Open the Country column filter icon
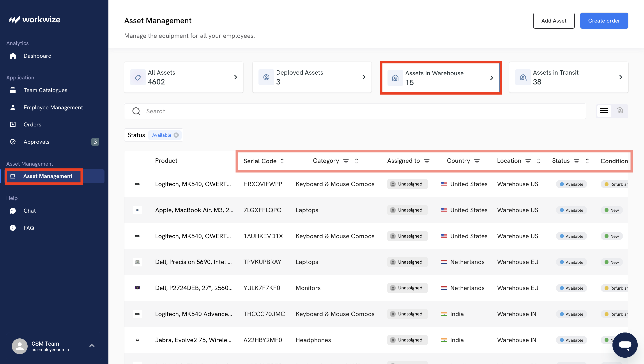 point(477,161)
